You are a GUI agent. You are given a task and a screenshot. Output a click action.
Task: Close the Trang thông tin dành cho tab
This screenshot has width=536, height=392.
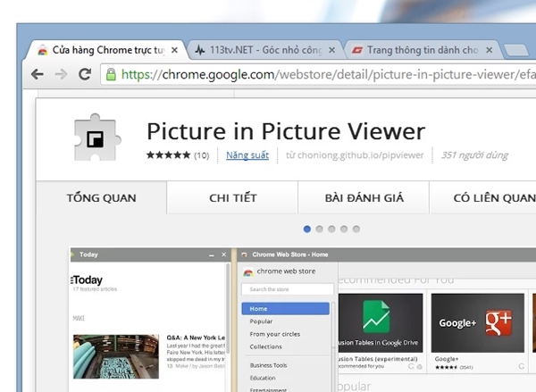coord(490,50)
